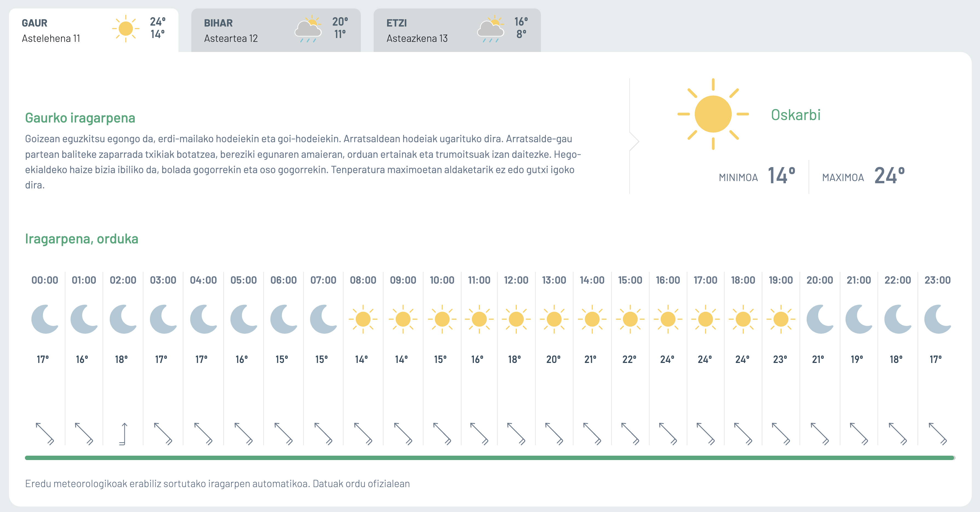
Task: Switch to the BIHAR Asteartea 12 tab
Action: (276, 30)
